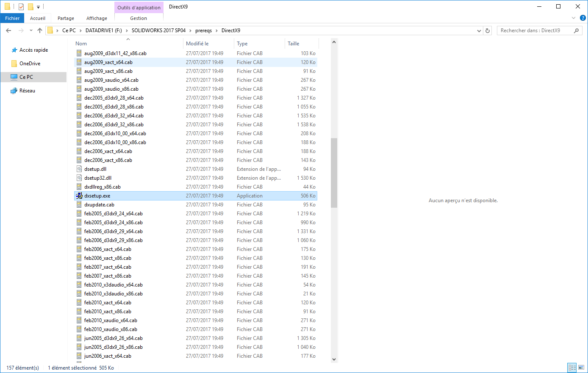The width and height of the screenshot is (588, 373).
Task: Select aug2009_xaudio_x64.cab file name
Action: [x=111, y=80]
